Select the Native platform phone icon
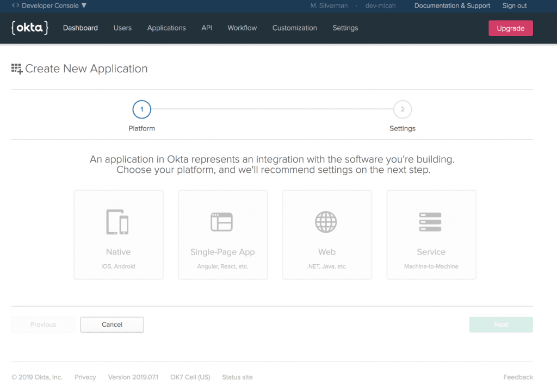This screenshot has height=392, width=557. pyautogui.click(x=117, y=222)
